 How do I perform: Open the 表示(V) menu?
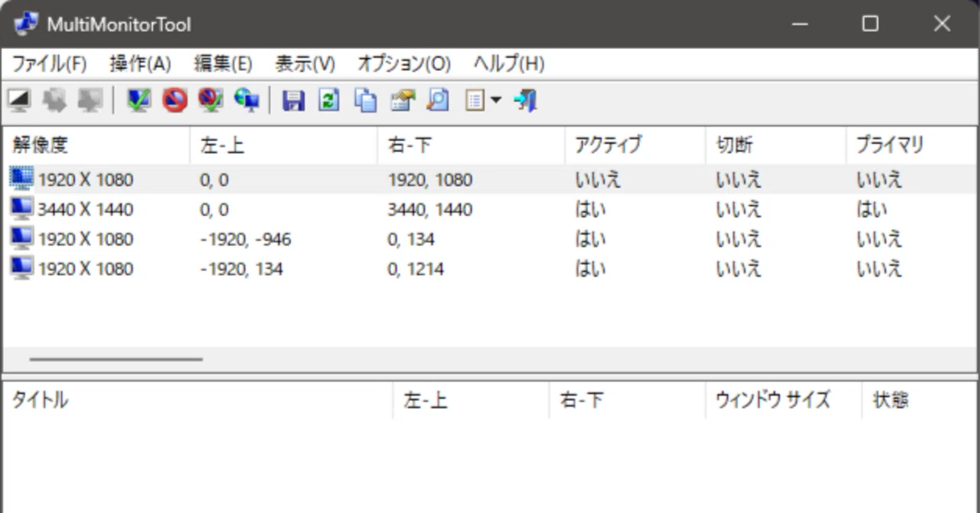coord(305,64)
